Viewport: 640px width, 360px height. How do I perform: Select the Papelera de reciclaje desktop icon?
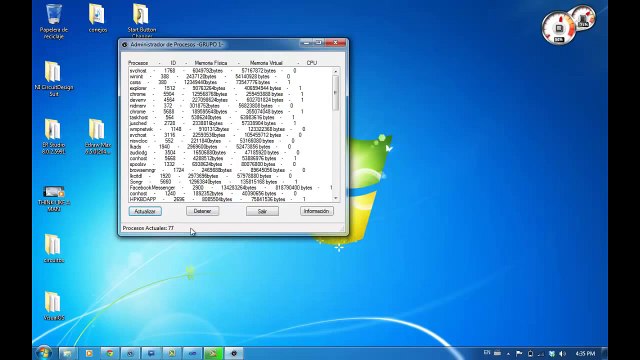[53, 21]
